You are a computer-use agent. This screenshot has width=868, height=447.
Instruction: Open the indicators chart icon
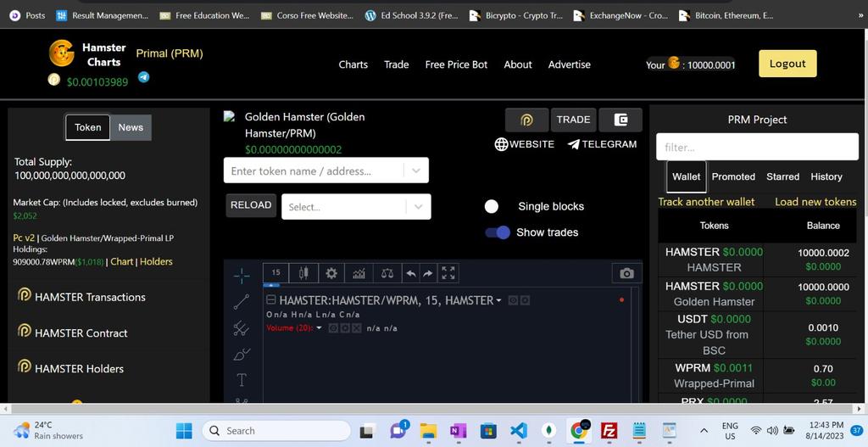click(x=359, y=273)
